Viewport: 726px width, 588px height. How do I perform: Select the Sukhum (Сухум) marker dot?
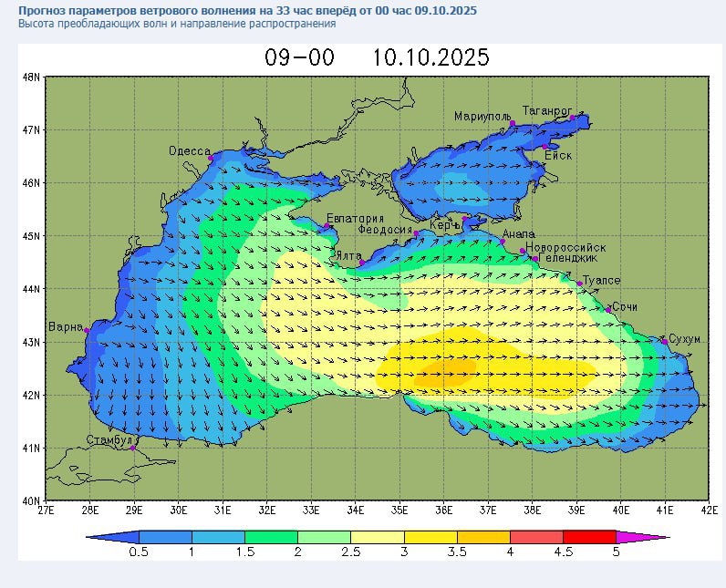(664, 342)
